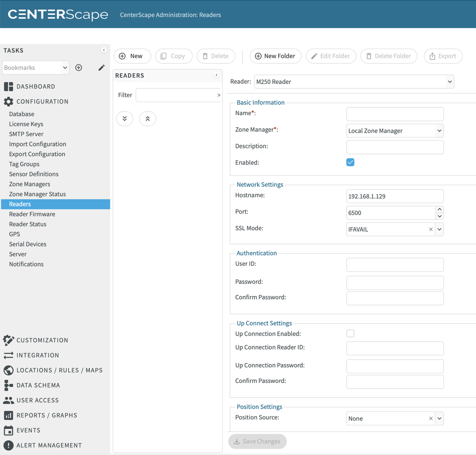476x455 pixels.
Task: Open the Alert Management section
Action: click(x=49, y=445)
